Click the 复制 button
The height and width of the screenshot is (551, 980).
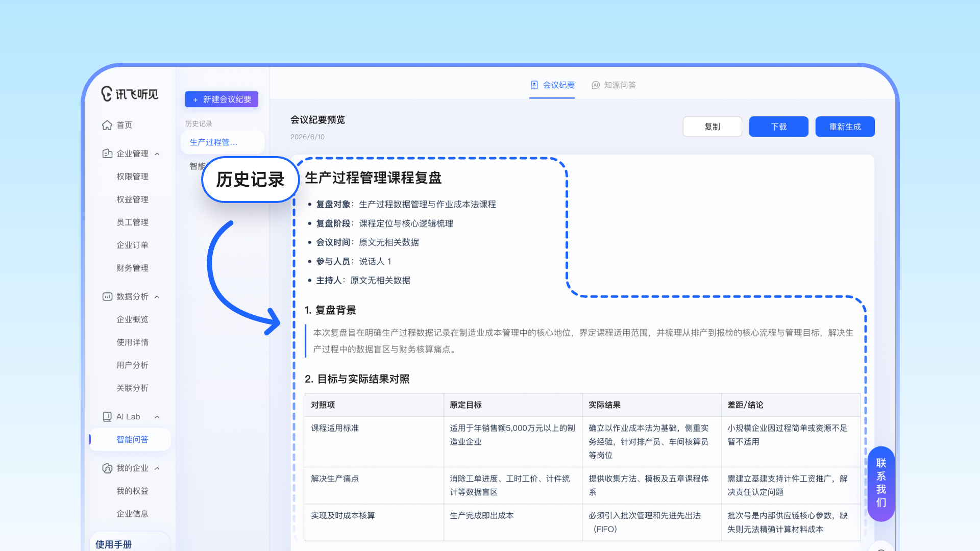[712, 127]
